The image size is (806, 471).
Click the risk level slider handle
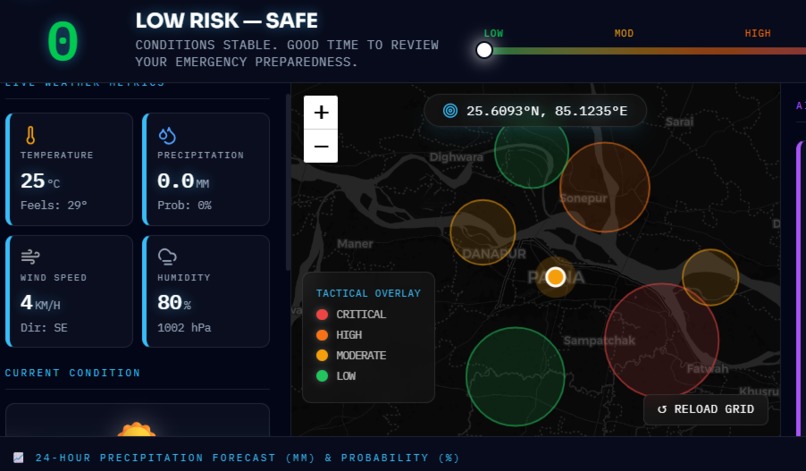(484, 50)
